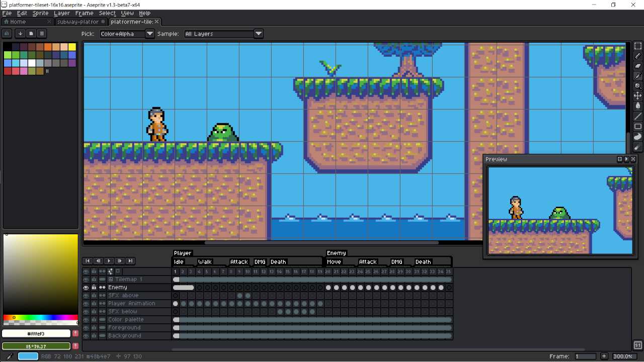Open the Layer menu
This screenshot has width=644, height=362.
point(62,13)
